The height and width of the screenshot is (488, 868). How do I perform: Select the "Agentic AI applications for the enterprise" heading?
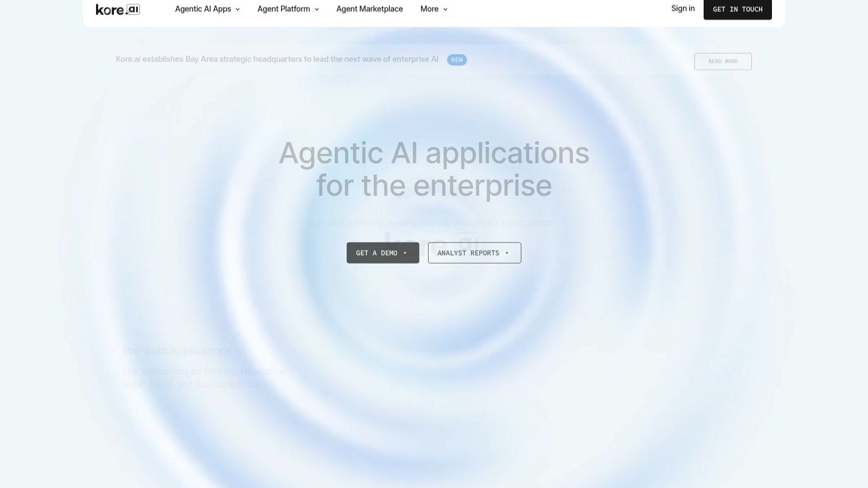(434, 169)
